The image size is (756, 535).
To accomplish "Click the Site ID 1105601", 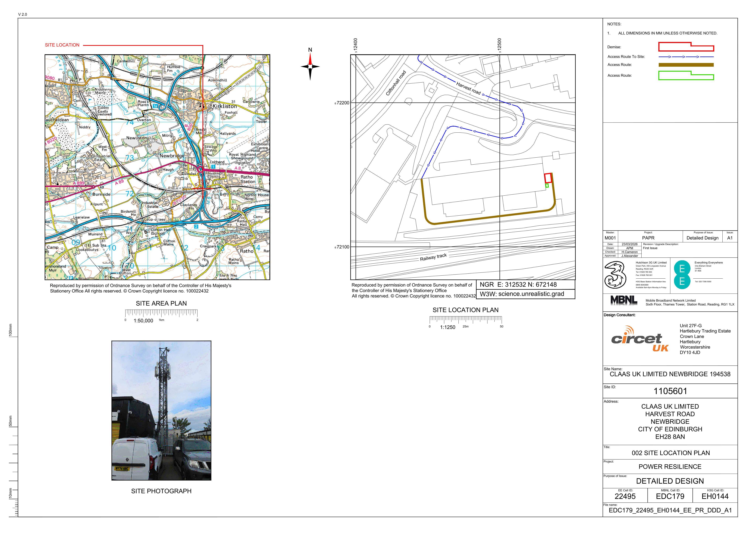I will pos(670,391).
